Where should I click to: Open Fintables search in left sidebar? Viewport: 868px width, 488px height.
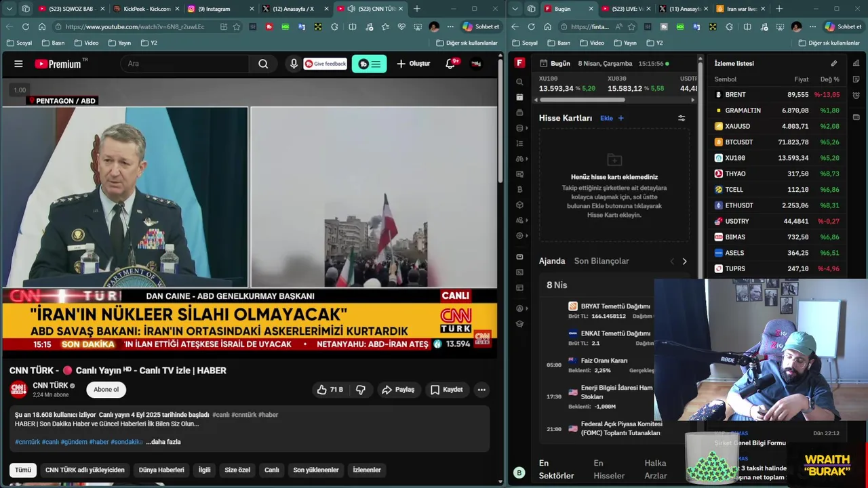pos(519,81)
